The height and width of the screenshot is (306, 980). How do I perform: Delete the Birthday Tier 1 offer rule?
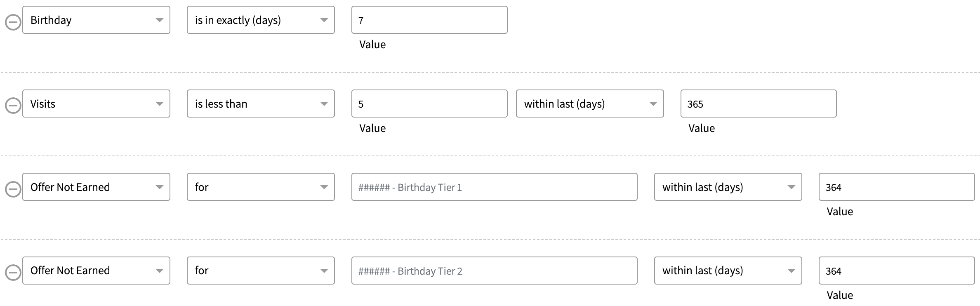point(13,189)
